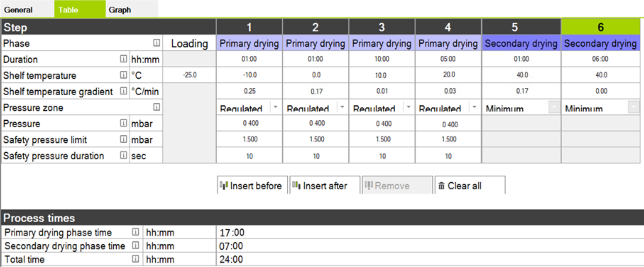Expand step 4 Regulated pressure zone dropdown
This screenshot has height=267, width=644.
click(474, 107)
